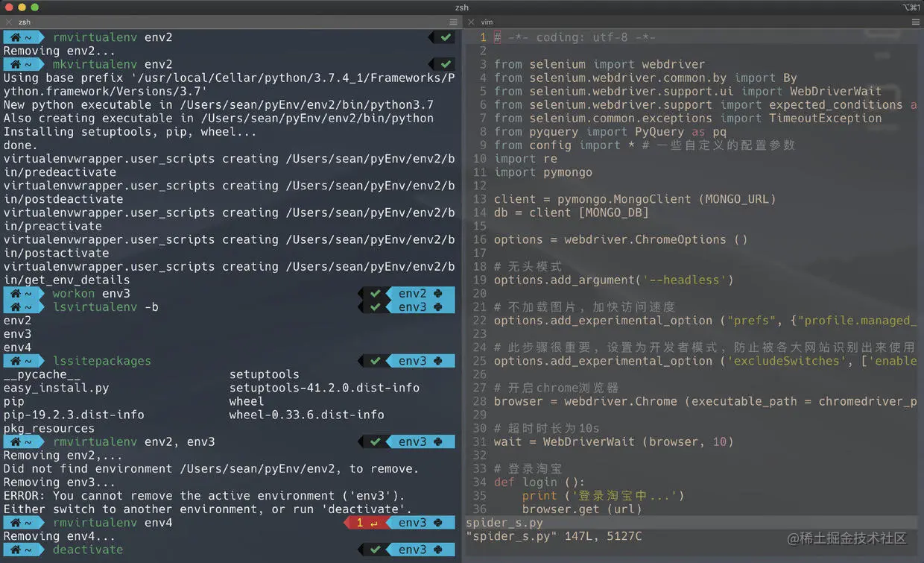Click the 'wheel-0.33.6.dist-info' entry
This screenshot has width=924, height=563.
[307, 415]
